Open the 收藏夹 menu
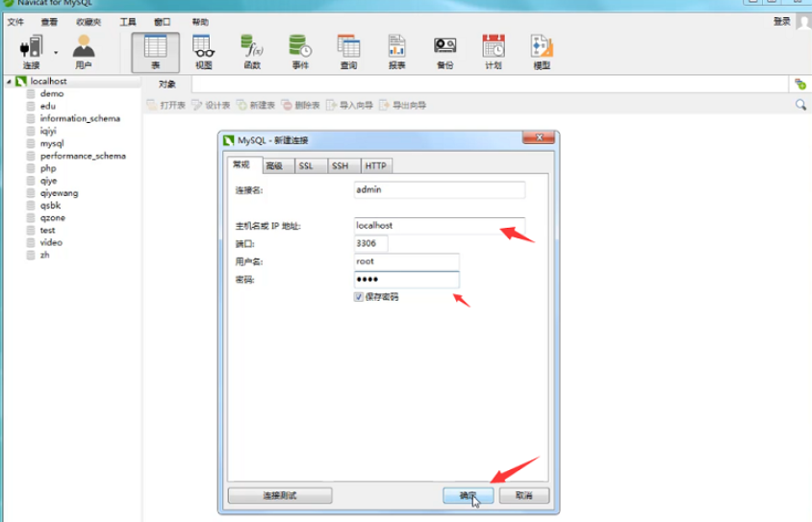This screenshot has height=522, width=812. click(x=89, y=22)
